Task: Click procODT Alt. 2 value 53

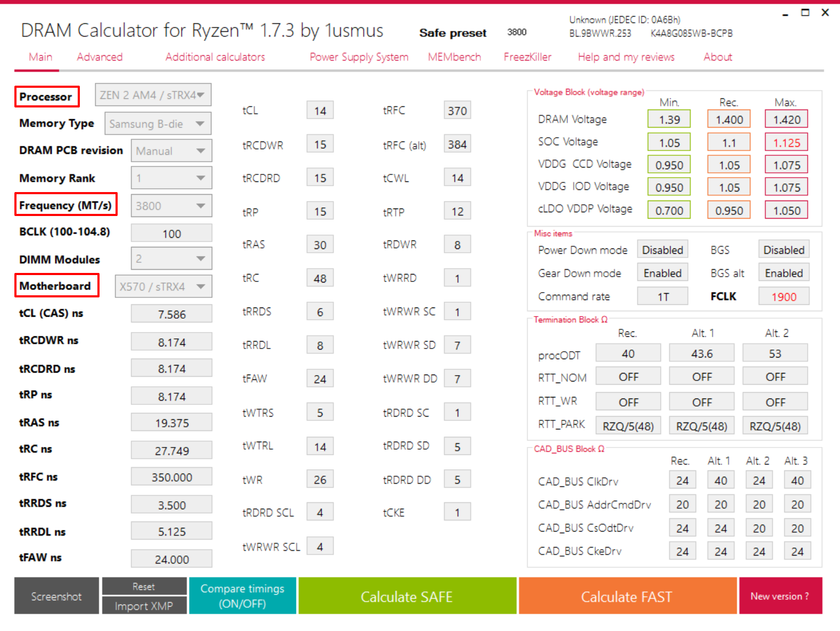Action: pos(775,353)
